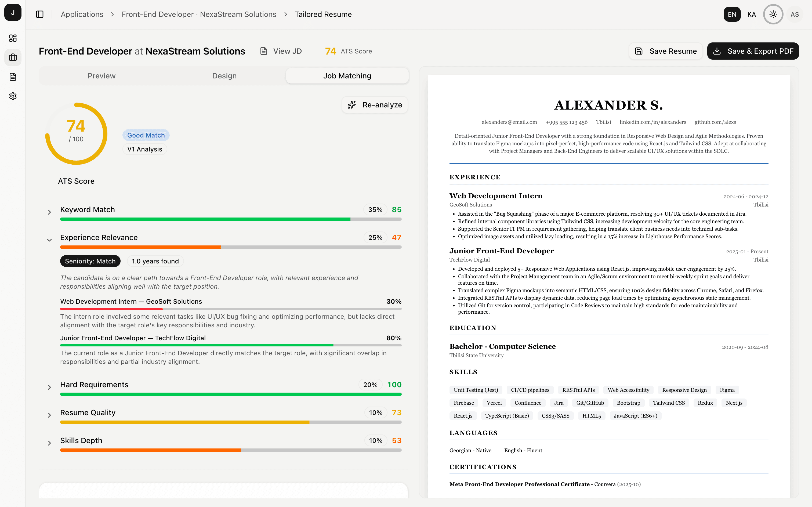The image size is (812, 507).
Task: Open the Settings gear icon in sidebar
Action: (13, 96)
